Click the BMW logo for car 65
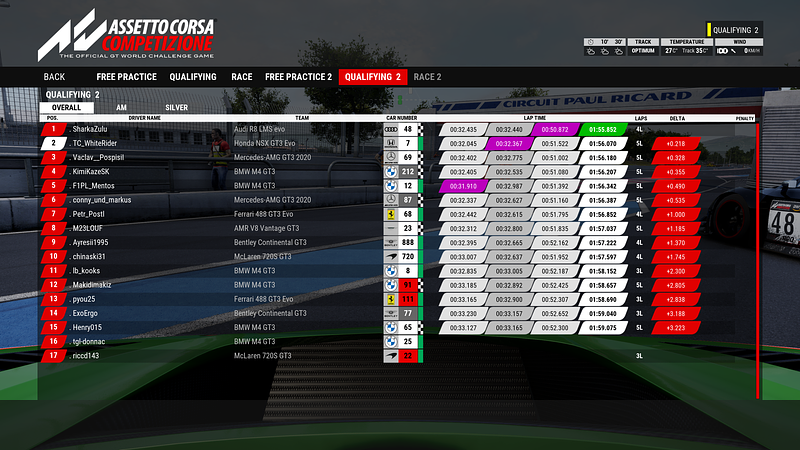 391,328
